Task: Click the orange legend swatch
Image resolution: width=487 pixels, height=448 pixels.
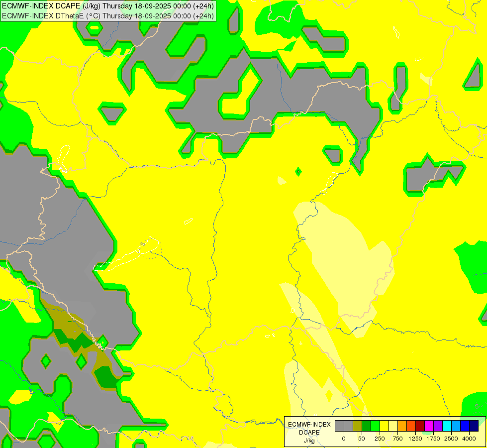Action: click(402, 426)
